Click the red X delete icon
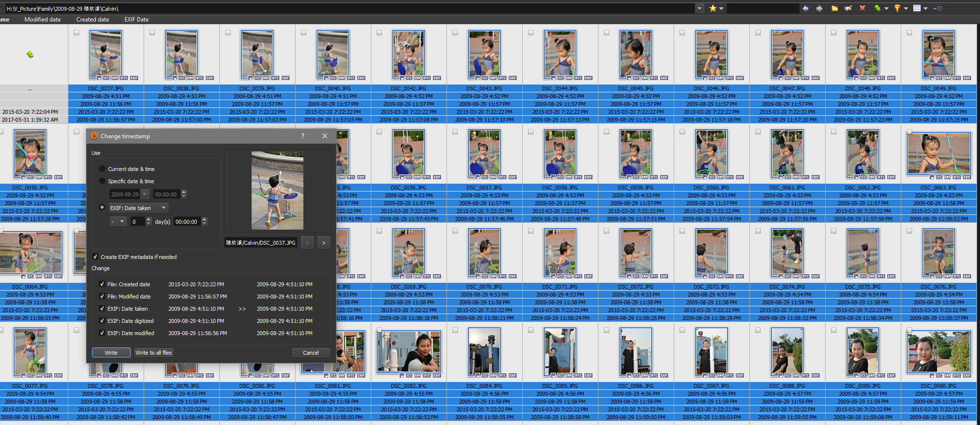The height and width of the screenshot is (425, 980). tap(862, 8)
